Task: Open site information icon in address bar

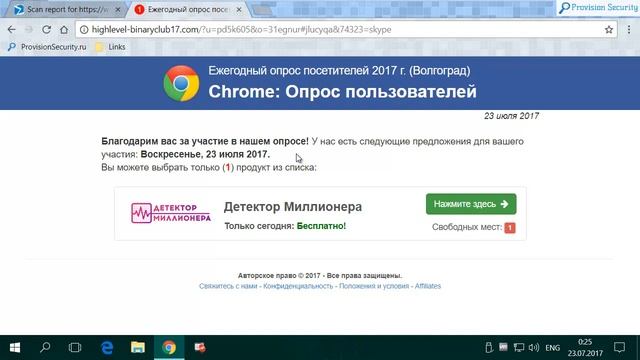Action: 84,29
